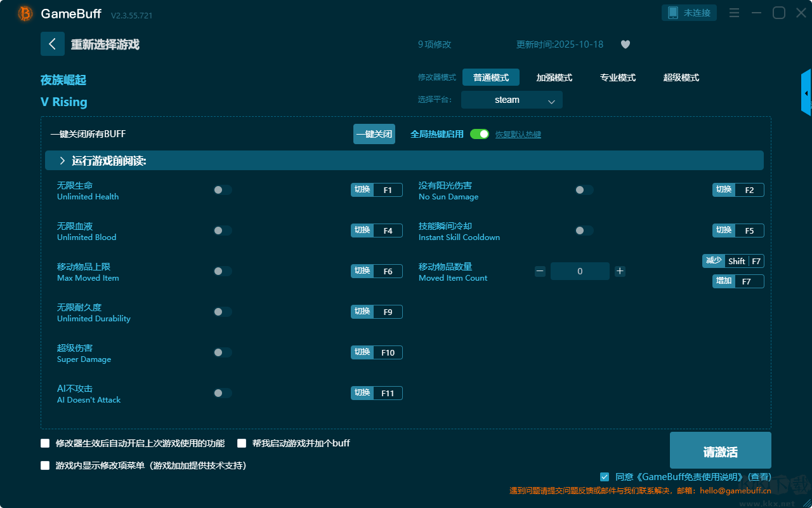
Task: Click the 更新时间:2025-10-18 text
Action: pos(560,44)
